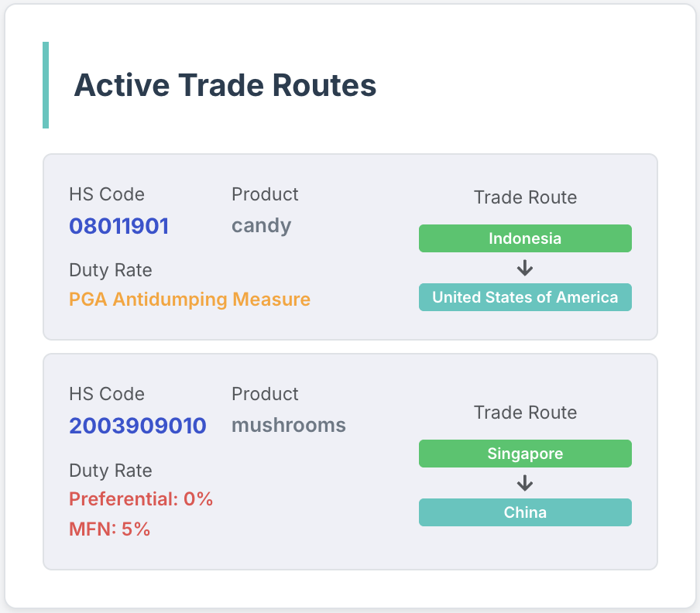Select the United States of America badge

(525, 297)
